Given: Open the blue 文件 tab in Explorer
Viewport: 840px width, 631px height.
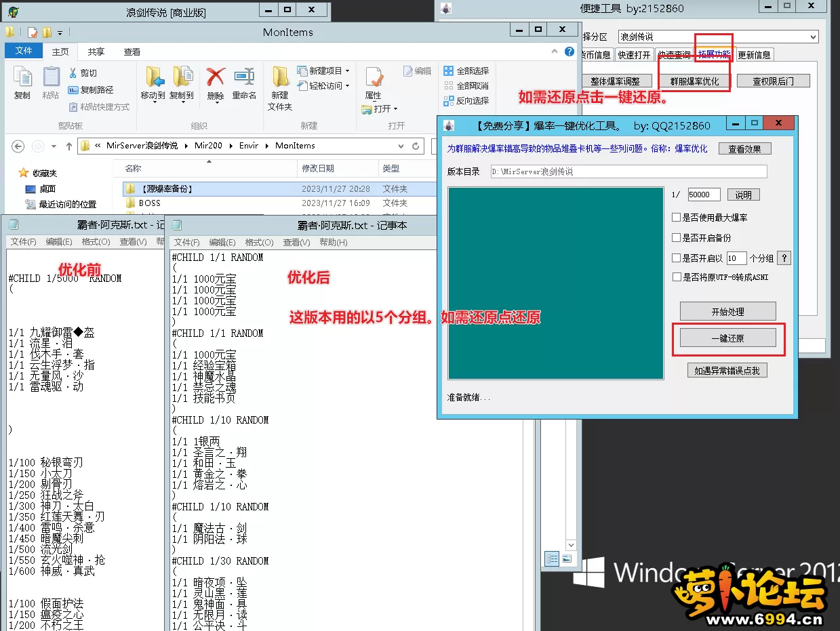Looking at the screenshot, I should 24,52.
